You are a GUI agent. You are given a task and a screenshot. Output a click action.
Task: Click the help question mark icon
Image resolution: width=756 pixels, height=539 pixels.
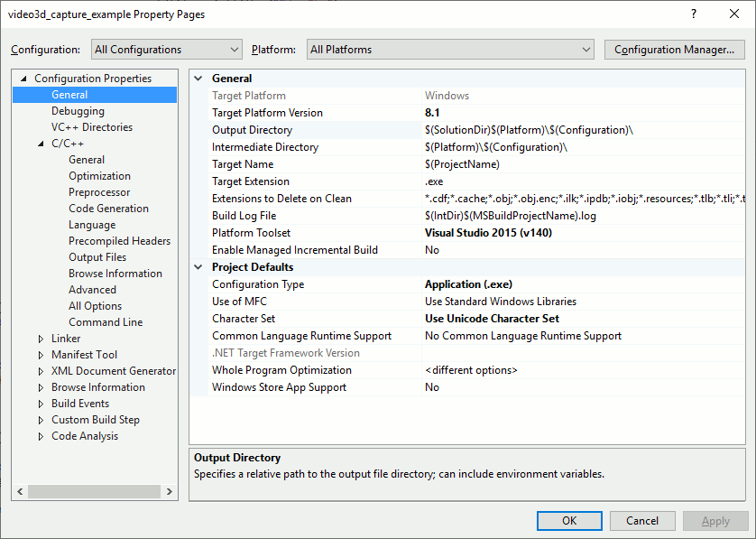[x=692, y=14]
